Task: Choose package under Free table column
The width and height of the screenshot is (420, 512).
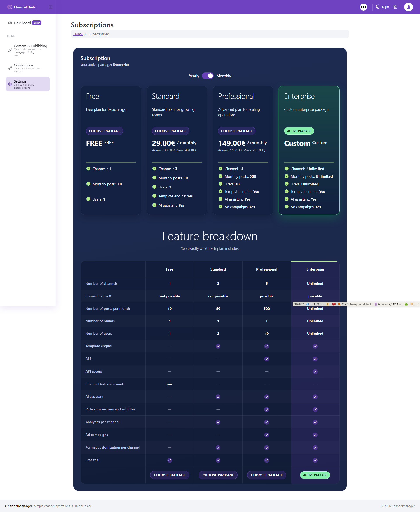Action: point(170,475)
